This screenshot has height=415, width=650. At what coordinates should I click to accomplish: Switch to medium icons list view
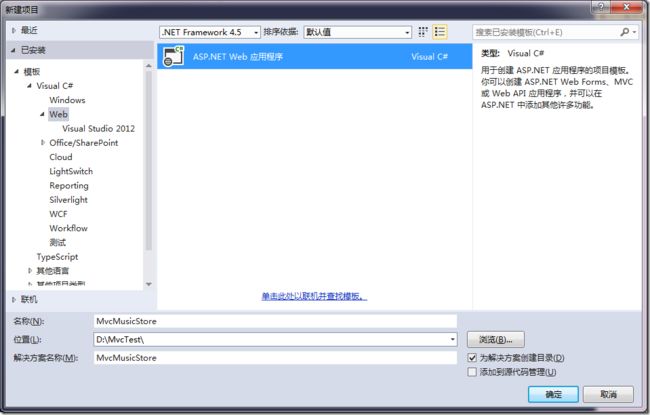click(439, 32)
